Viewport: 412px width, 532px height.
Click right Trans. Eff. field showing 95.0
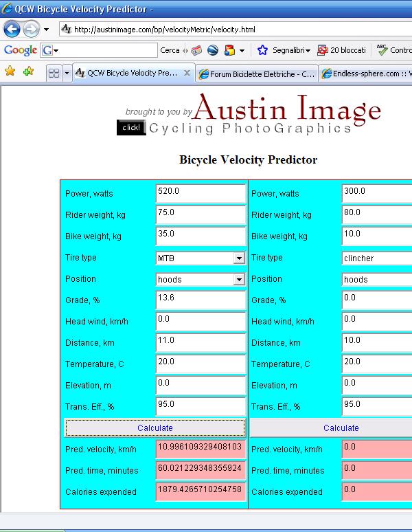click(377, 406)
